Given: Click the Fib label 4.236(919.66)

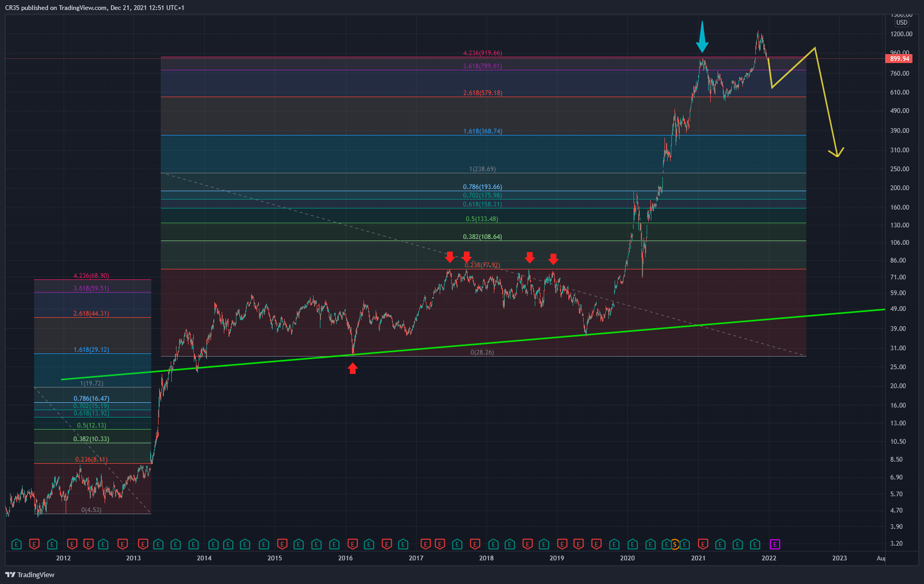Looking at the screenshot, I should tap(482, 53).
